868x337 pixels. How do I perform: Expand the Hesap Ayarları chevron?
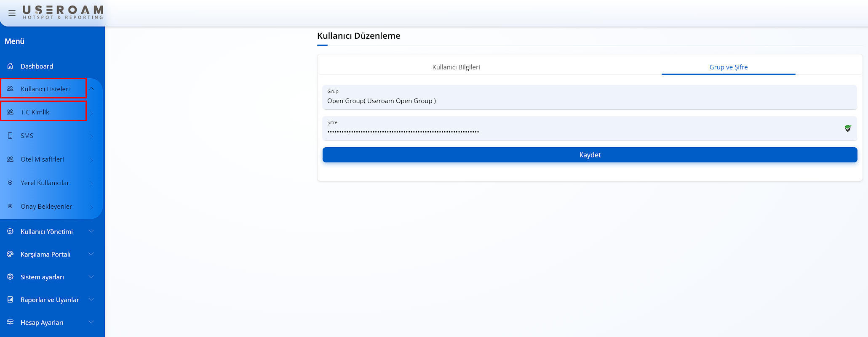[91, 322]
